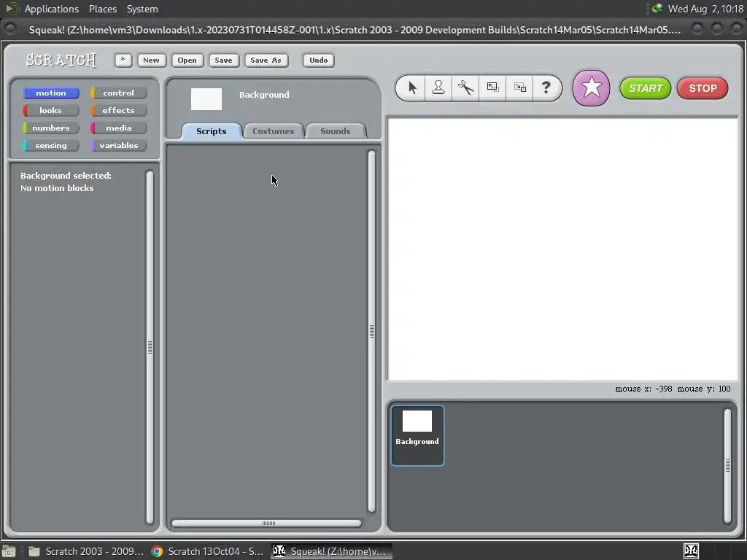Select the variables block category
Image resolution: width=747 pixels, height=560 pixels.
(x=118, y=145)
